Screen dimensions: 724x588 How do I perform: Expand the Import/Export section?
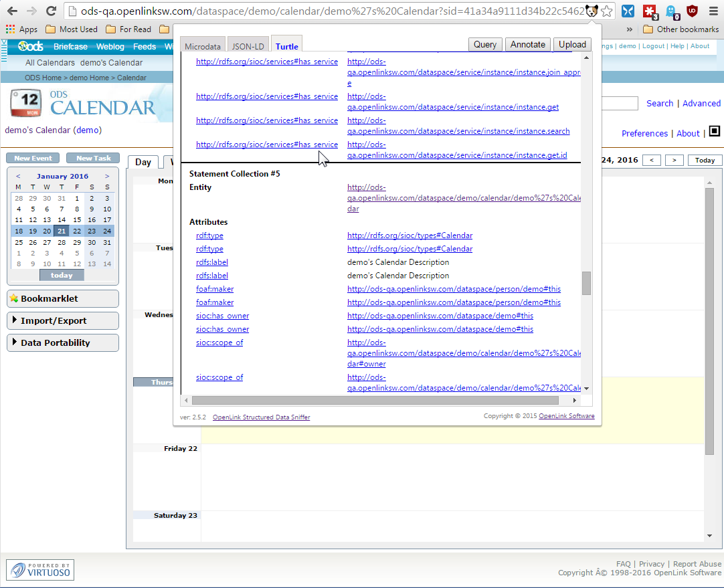(x=62, y=320)
